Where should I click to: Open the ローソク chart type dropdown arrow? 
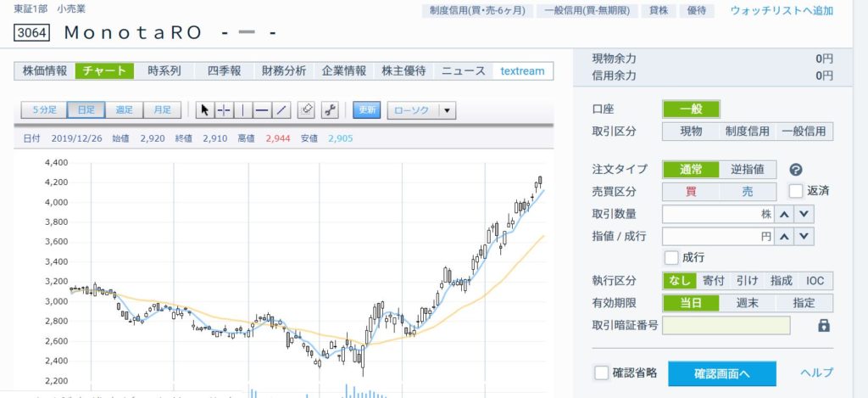pyautogui.click(x=448, y=110)
